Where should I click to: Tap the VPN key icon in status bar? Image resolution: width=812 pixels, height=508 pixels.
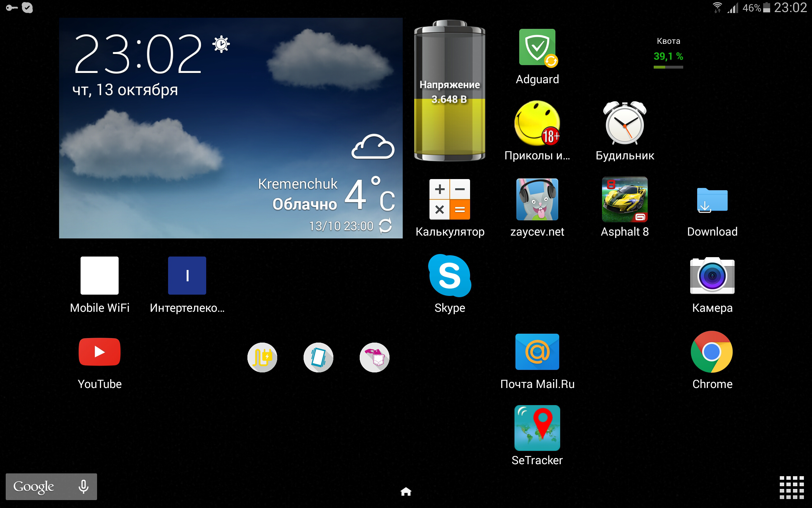pos(12,7)
